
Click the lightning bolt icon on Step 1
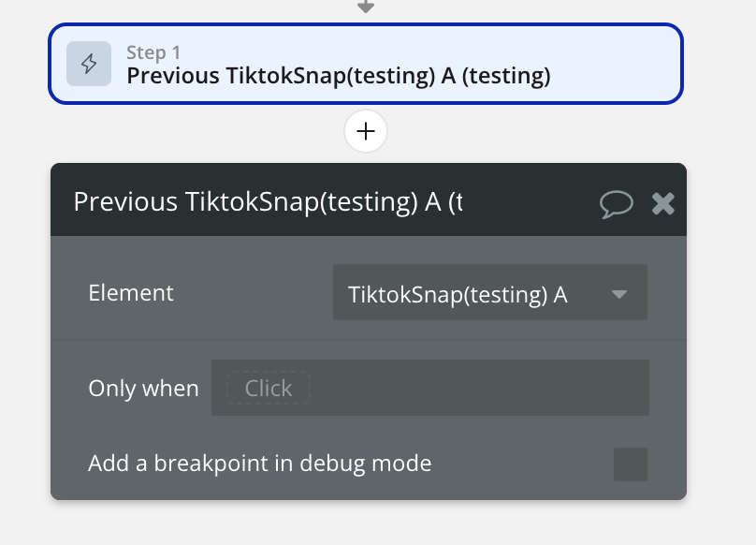[x=89, y=64]
